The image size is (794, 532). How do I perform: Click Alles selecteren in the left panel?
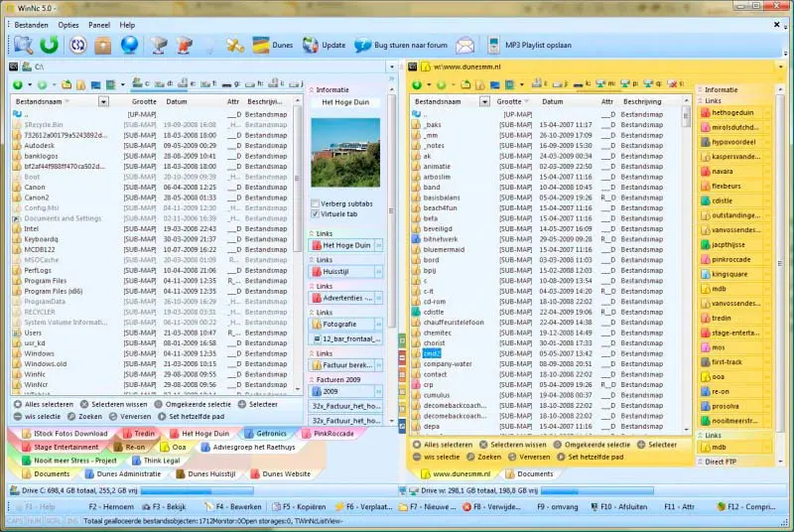44,404
